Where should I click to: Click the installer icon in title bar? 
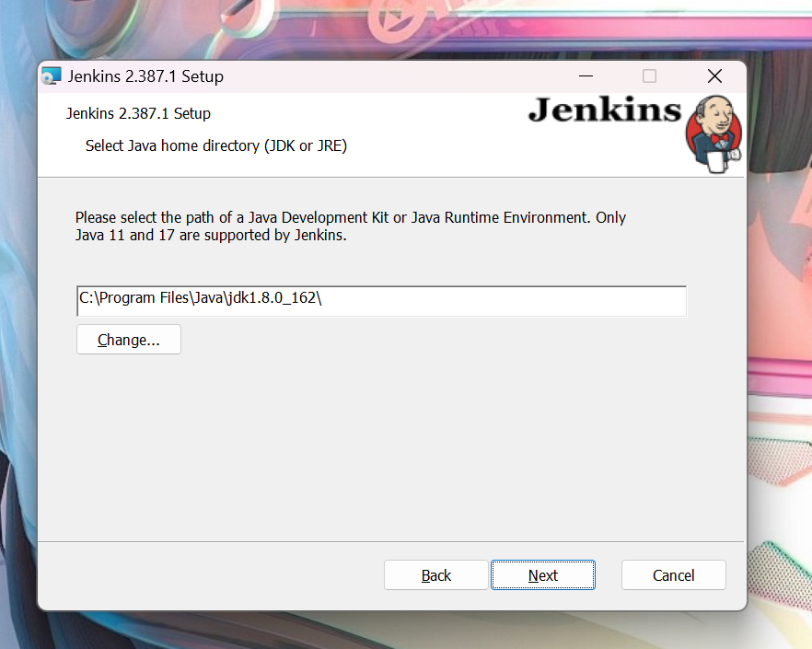(x=52, y=76)
